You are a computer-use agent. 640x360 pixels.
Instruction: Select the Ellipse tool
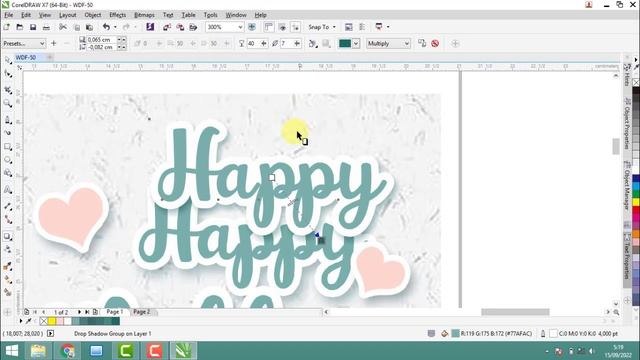7,160
